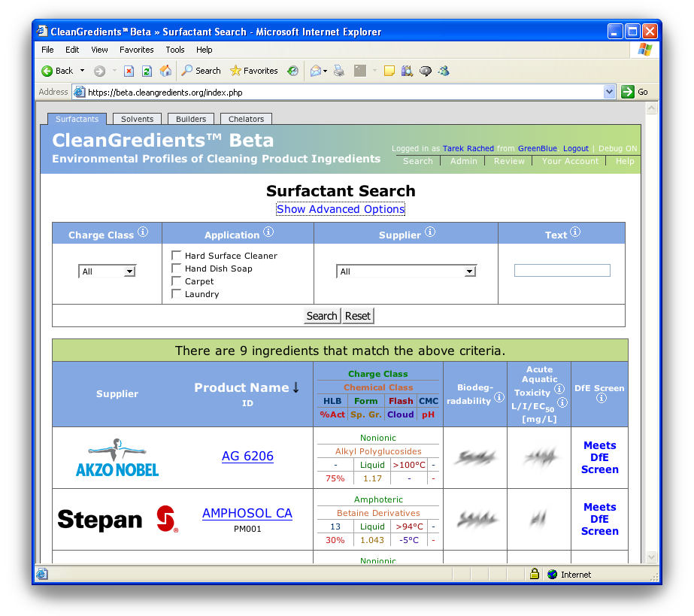
Task: Click the padlock security icon in status bar
Action: tap(534, 574)
